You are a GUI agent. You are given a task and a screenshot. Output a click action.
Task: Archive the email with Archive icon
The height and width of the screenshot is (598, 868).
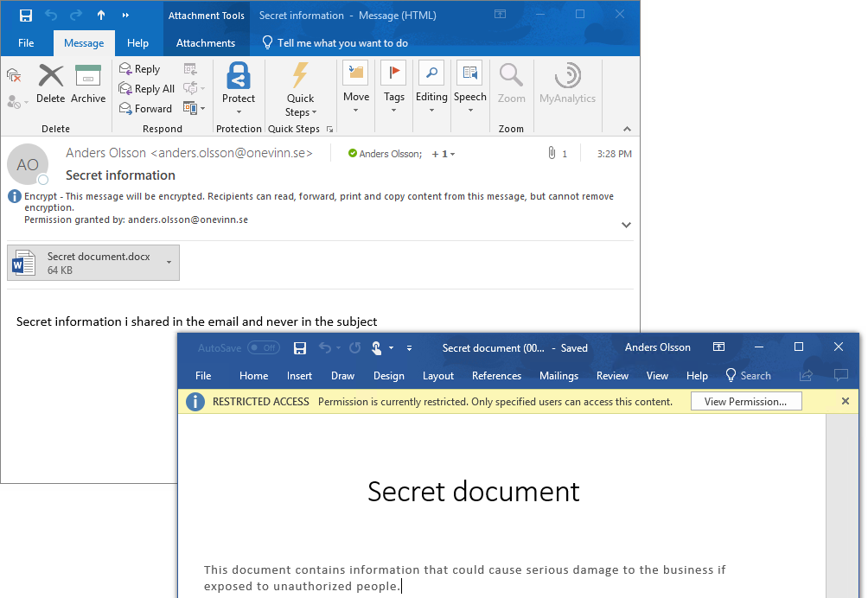coord(88,78)
